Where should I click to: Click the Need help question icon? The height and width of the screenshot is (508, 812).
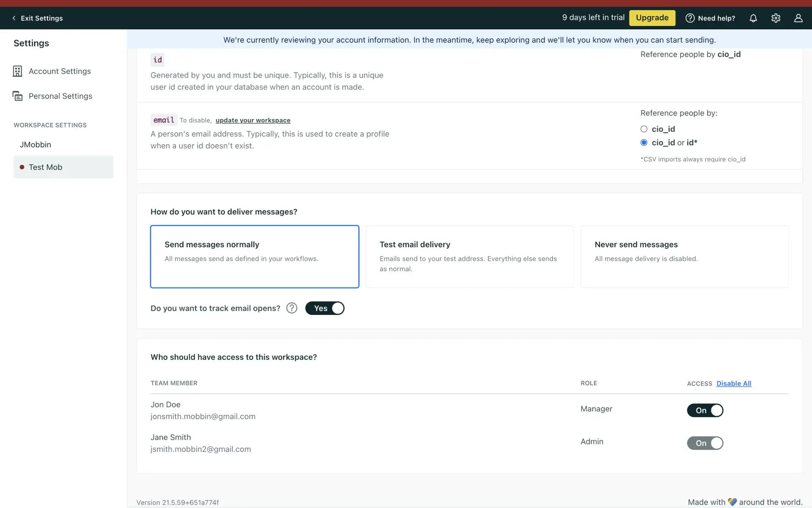click(690, 18)
